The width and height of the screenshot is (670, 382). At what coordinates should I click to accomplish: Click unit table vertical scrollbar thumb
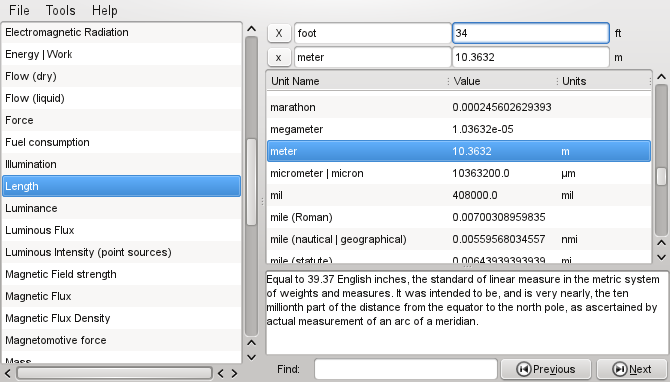tap(661, 176)
